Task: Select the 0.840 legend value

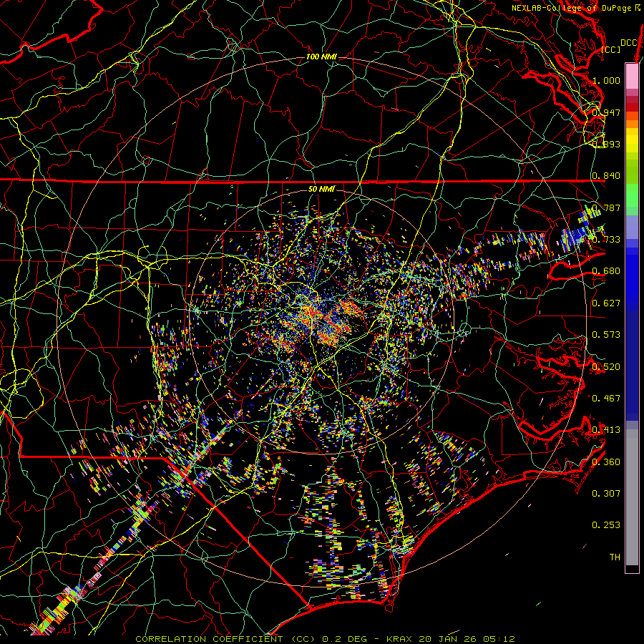Action: [x=606, y=176]
